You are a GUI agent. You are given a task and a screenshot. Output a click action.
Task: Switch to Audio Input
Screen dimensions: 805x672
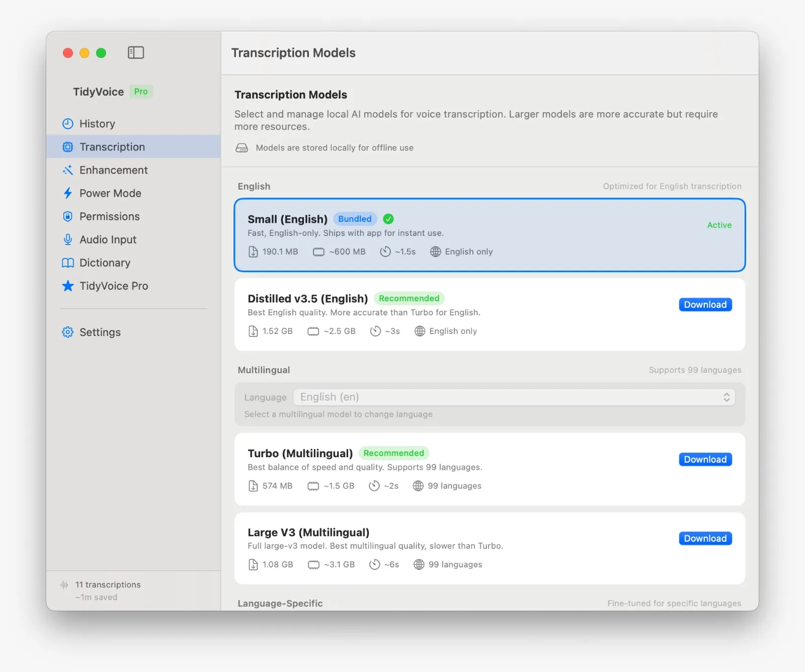click(133, 239)
